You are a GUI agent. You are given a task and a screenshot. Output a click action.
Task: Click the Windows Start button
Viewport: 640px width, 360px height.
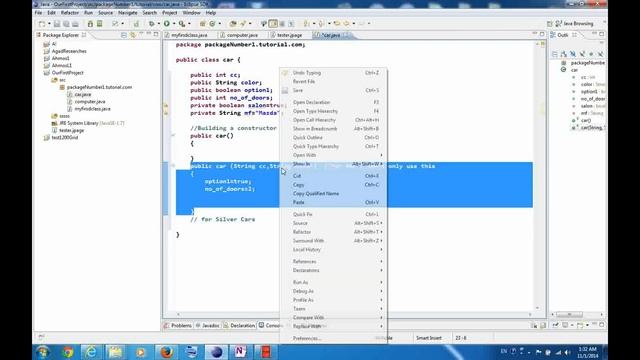tap(43, 352)
